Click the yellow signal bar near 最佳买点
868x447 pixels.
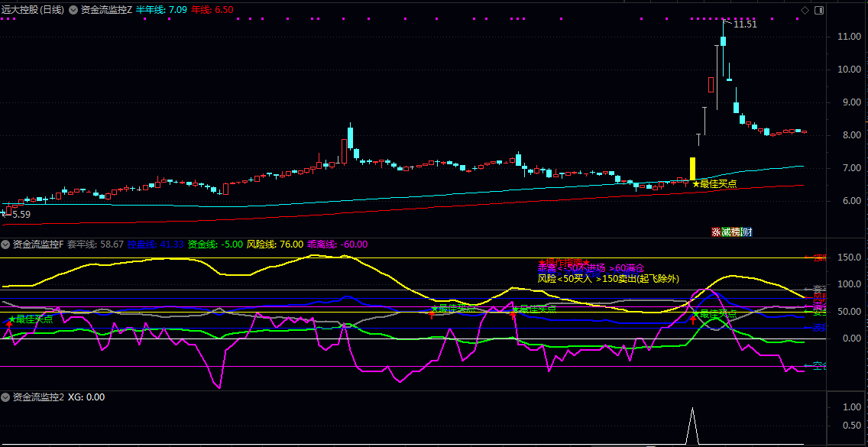(692, 169)
